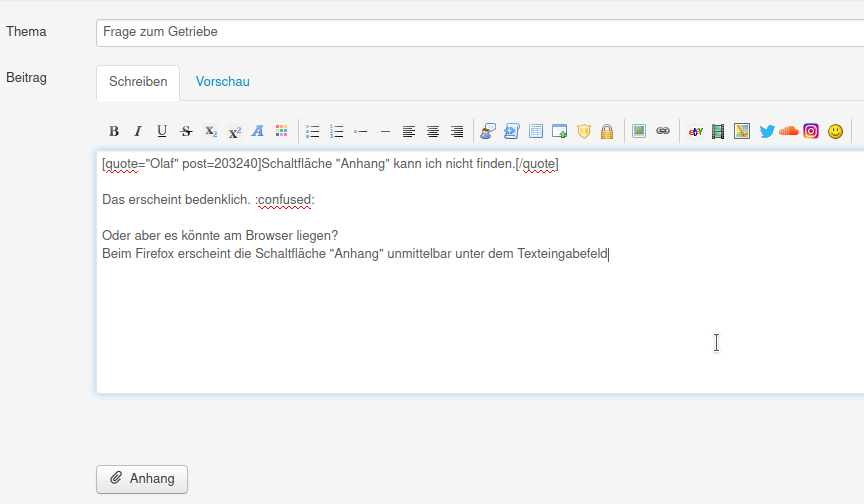The width and height of the screenshot is (864, 504).
Task: Click the Anhang attachment button
Action: coord(142,479)
